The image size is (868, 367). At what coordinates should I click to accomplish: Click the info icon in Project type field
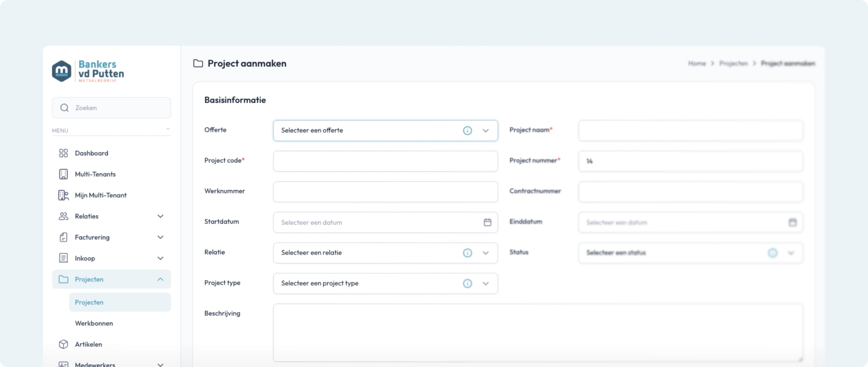point(467,283)
